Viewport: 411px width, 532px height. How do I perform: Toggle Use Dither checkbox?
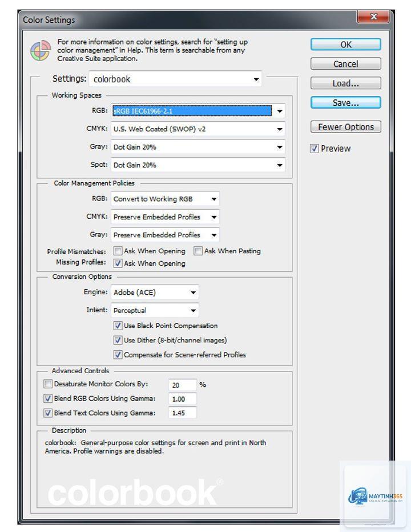click(118, 340)
